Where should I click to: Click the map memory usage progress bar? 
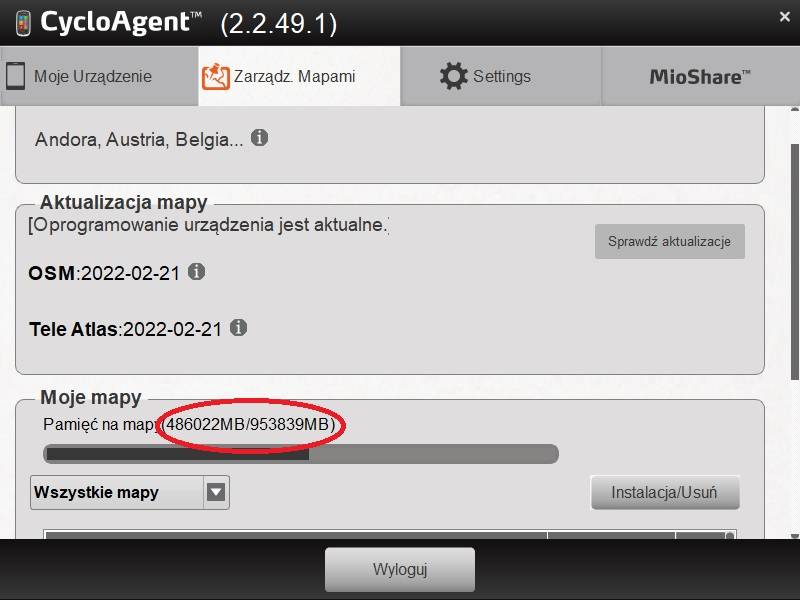tap(301, 454)
